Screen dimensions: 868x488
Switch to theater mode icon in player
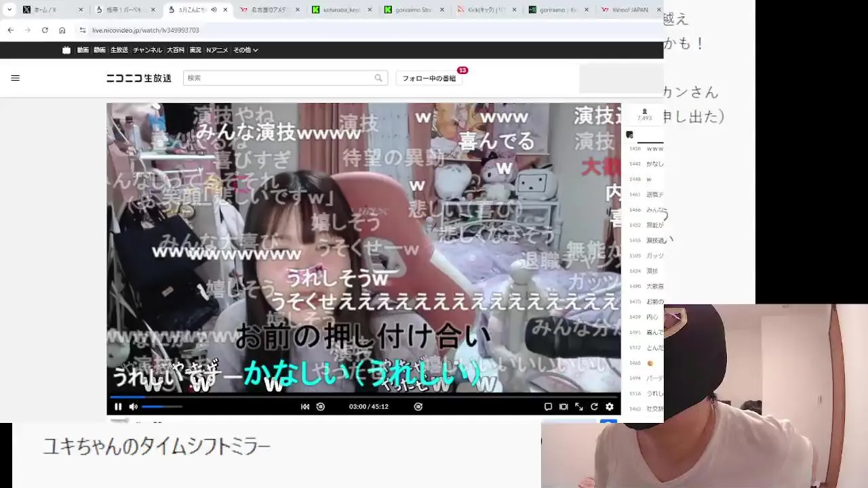click(564, 407)
